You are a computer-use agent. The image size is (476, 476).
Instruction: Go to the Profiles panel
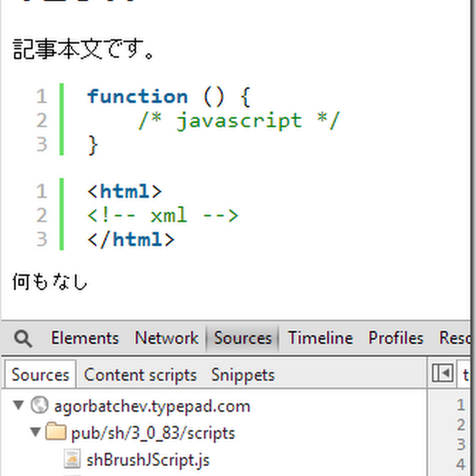pyautogui.click(x=396, y=338)
